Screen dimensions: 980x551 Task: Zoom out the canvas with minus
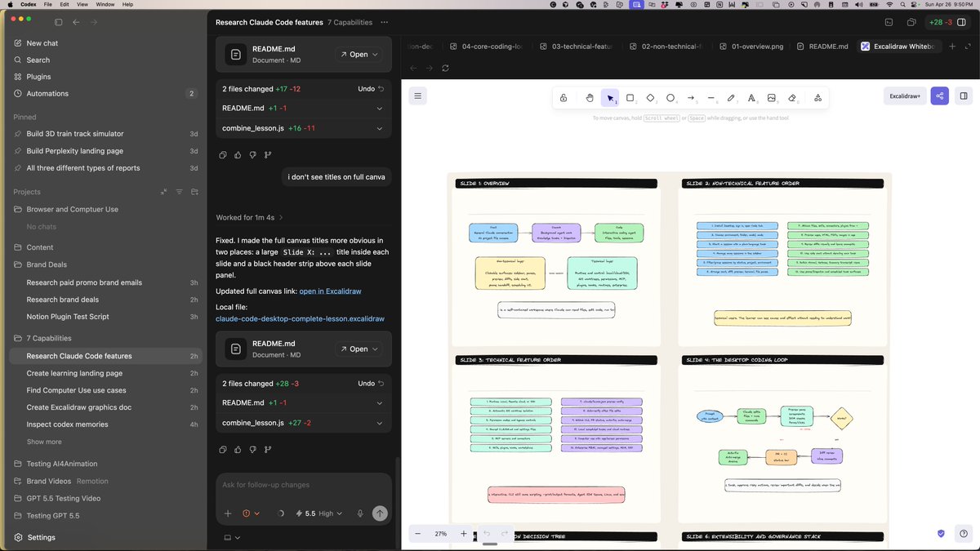(418, 534)
